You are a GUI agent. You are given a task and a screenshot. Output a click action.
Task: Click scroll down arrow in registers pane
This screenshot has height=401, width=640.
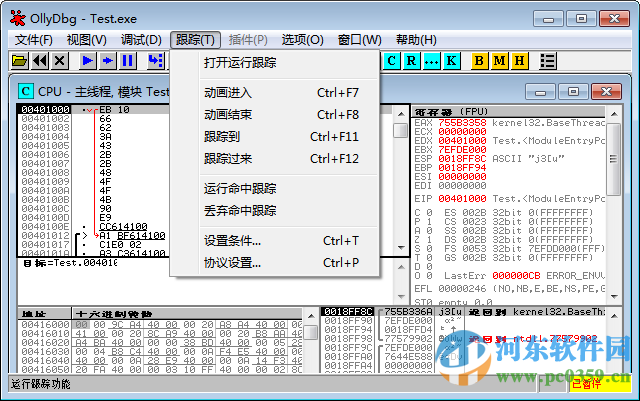click(614, 297)
